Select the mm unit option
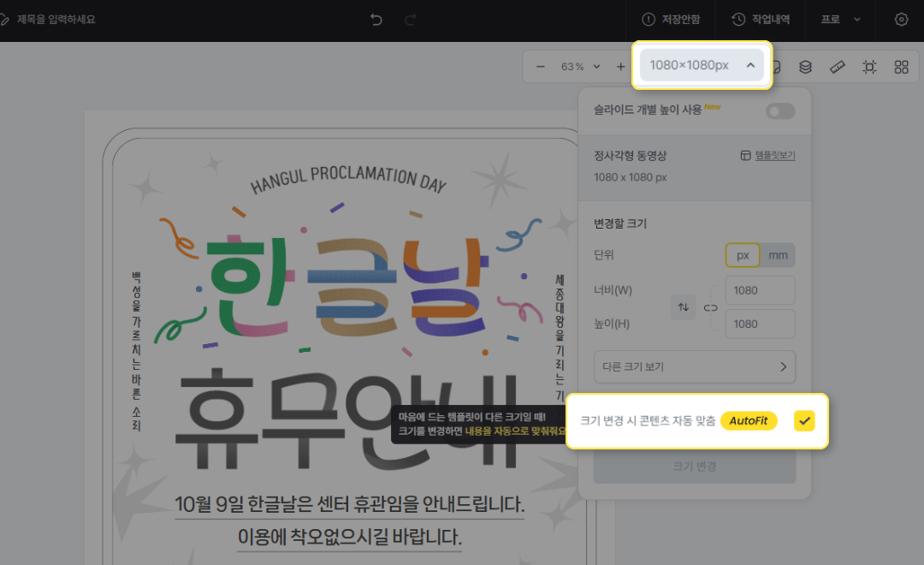Screen dimensions: 924x565 pyautogui.click(x=778, y=255)
